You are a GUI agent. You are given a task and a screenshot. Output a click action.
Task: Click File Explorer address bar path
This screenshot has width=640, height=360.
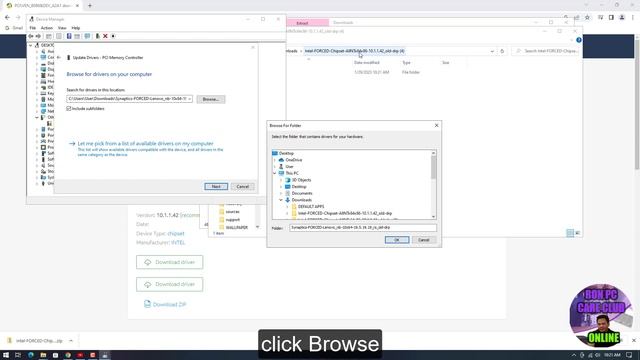point(354,51)
